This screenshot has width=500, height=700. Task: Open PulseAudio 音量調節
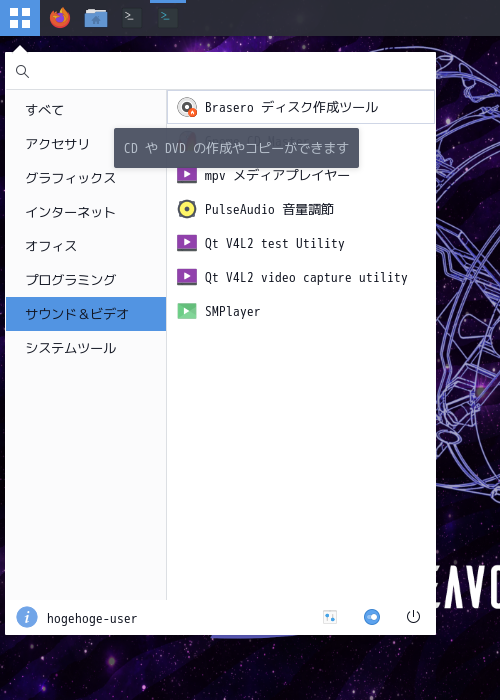[301, 209]
